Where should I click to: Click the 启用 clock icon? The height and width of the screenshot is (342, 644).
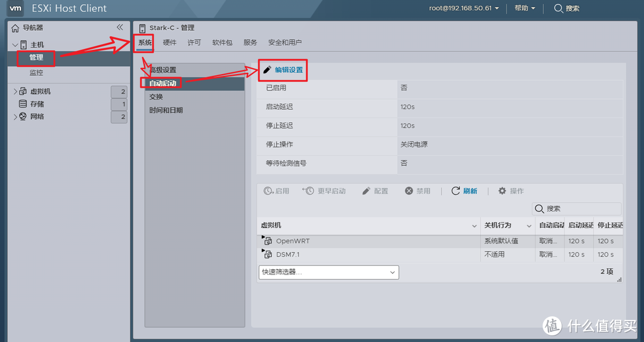[268, 191]
